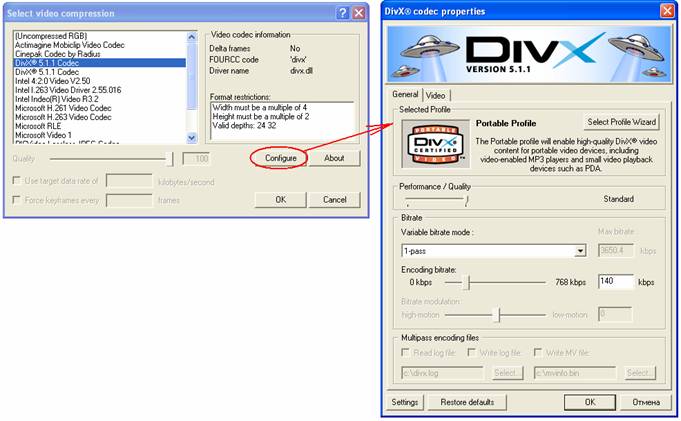Click the modulation value field showing 0
Viewport: 681px width, 421px height.
click(615, 314)
